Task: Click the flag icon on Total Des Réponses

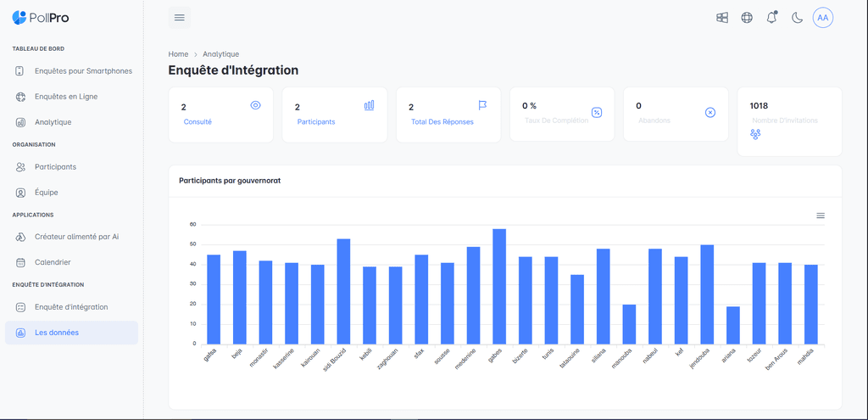Action: [x=482, y=105]
